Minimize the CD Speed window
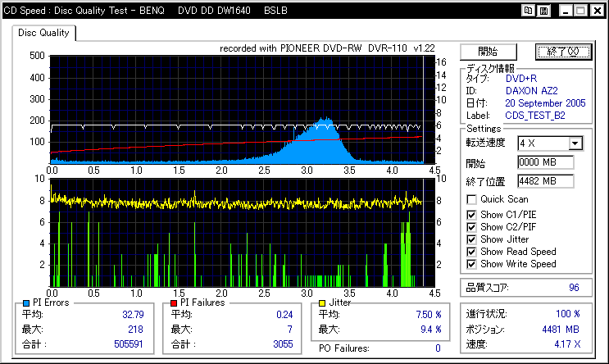The width and height of the screenshot is (609, 364). tap(564, 11)
